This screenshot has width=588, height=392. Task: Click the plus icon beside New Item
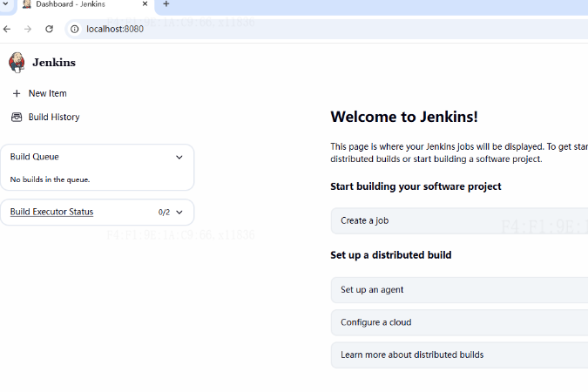point(17,93)
